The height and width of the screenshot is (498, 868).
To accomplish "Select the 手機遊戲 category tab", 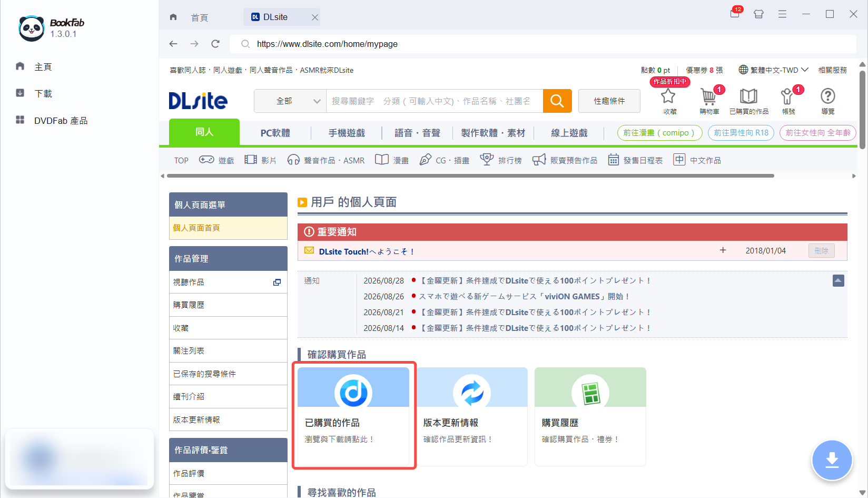I will pyautogui.click(x=347, y=133).
